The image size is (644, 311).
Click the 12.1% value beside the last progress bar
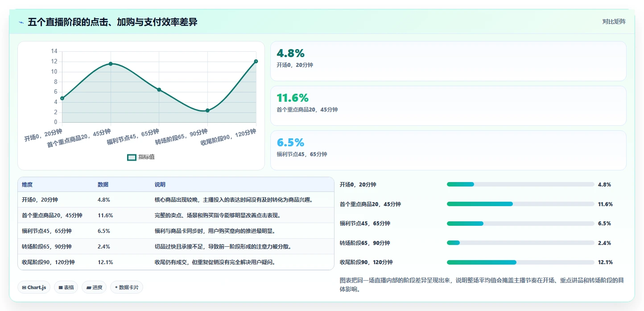606,262
